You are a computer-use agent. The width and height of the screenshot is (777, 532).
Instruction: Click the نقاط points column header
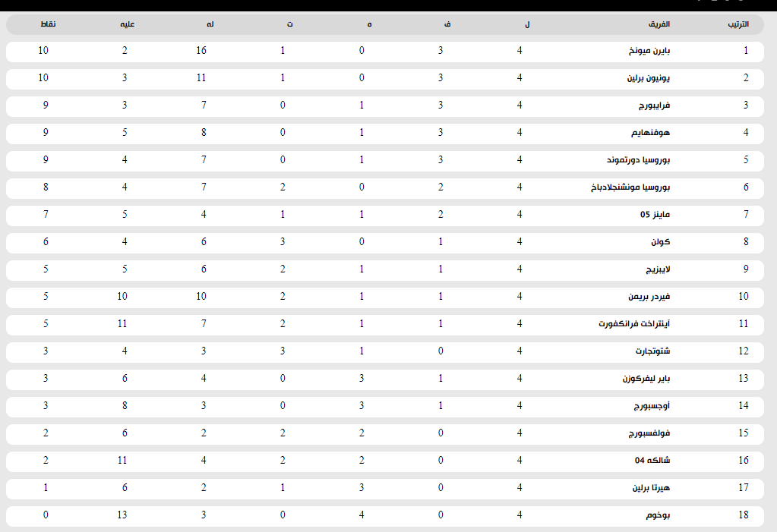[48, 25]
